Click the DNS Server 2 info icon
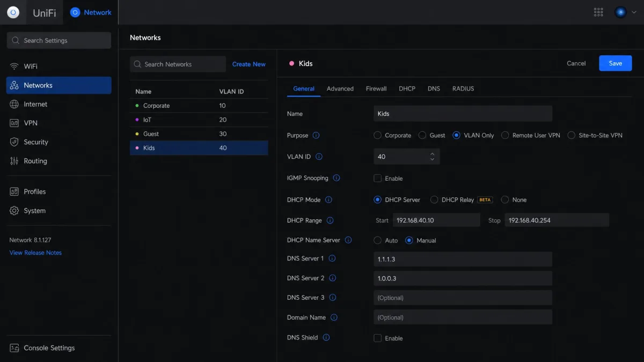The image size is (644, 362). [332, 278]
